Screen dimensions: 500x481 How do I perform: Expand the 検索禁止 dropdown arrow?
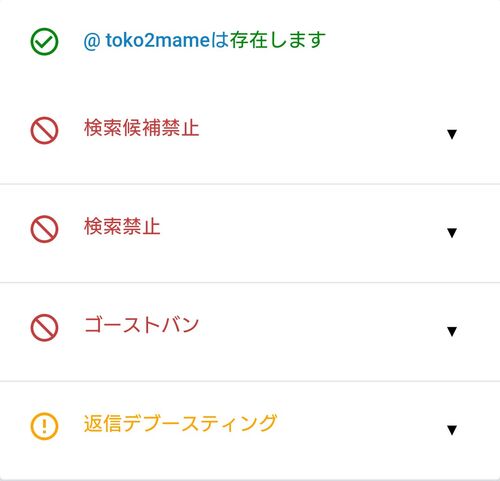click(x=452, y=233)
